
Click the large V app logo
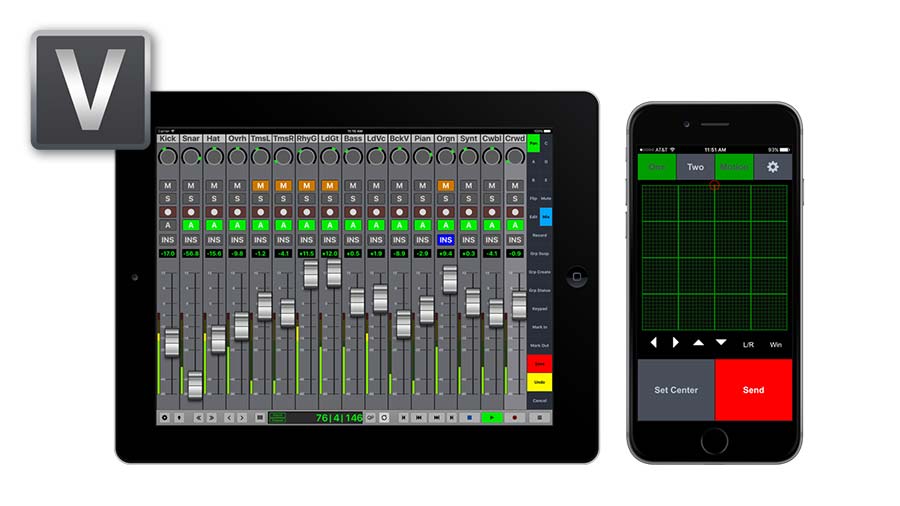[x=91, y=89]
